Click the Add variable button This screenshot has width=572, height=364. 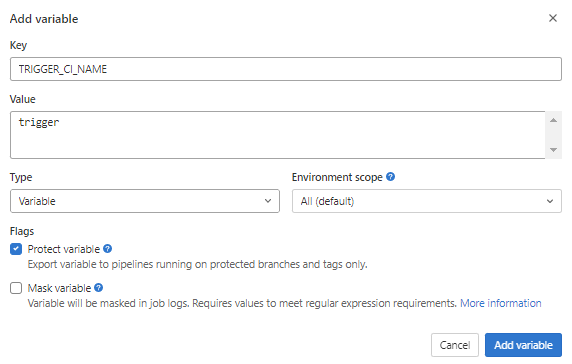(523, 345)
